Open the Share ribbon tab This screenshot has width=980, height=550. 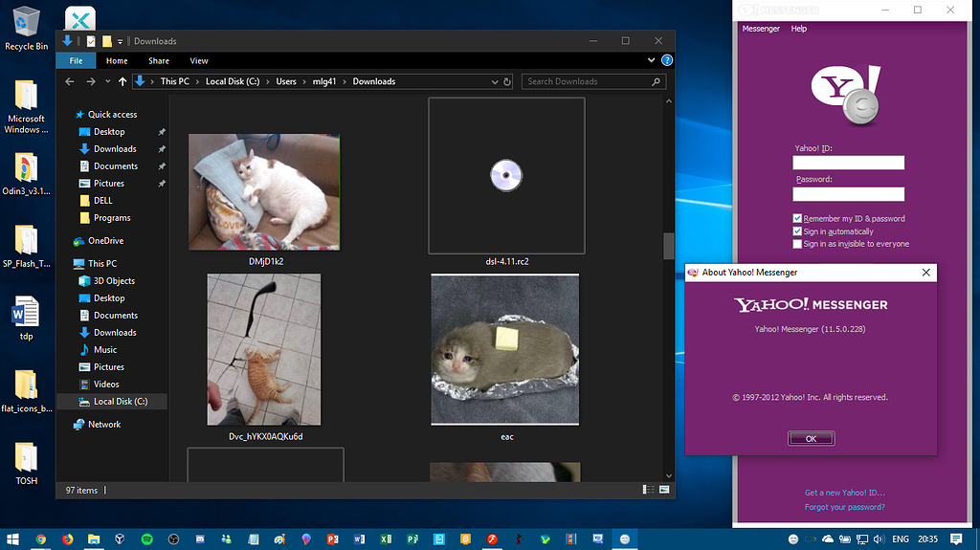coord(159,60)
